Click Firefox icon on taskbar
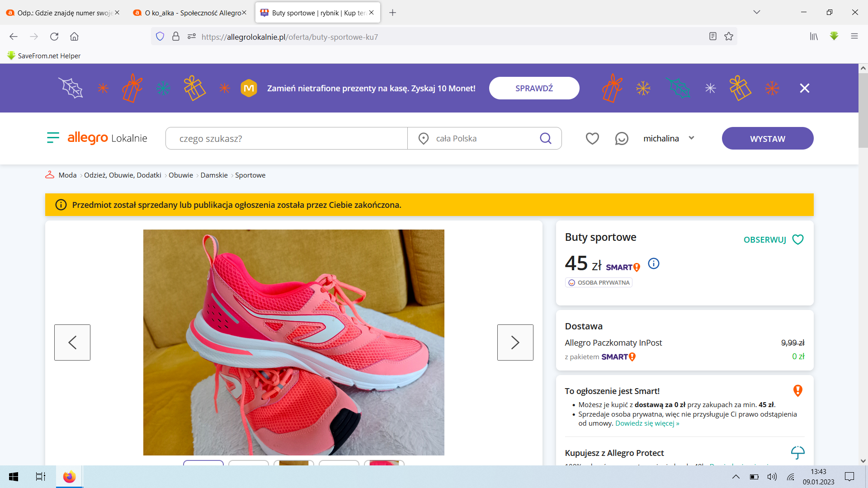The height and width of the screenshot is (488, 868). (x=69, y=477)
